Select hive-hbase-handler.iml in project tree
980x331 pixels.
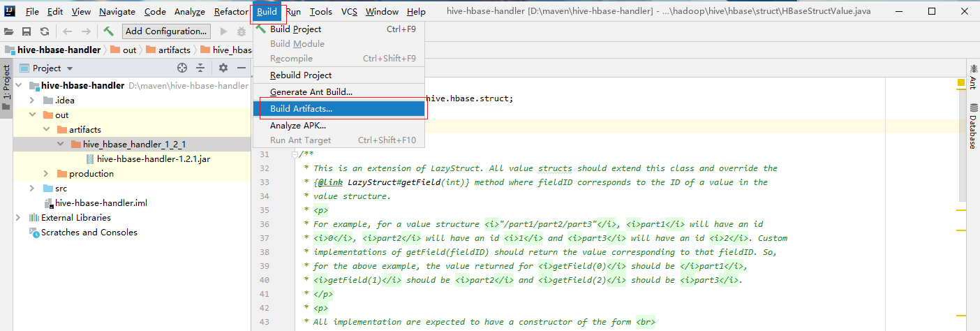click(101, 203)
